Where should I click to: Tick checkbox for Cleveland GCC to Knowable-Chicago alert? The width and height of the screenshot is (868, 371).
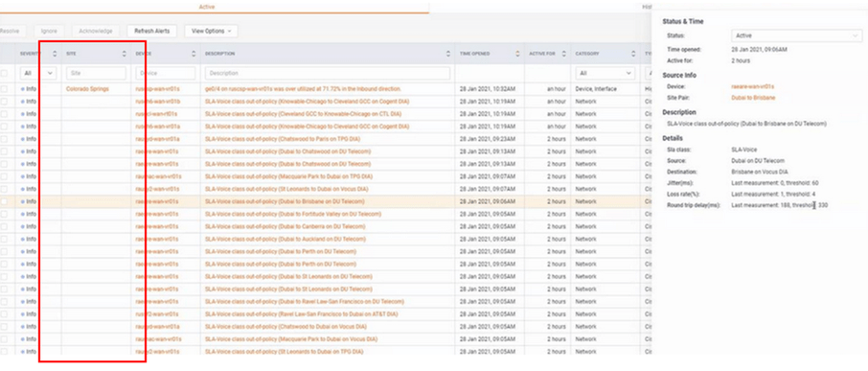click(5, 113)
